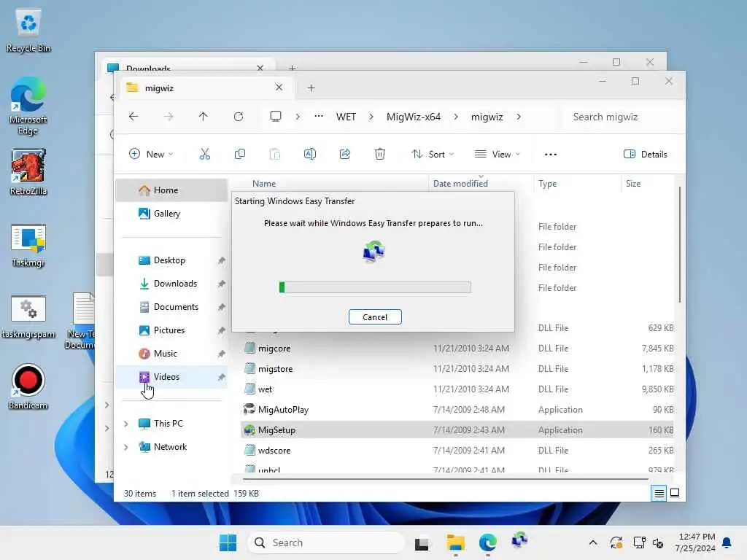Show hidden system tray icons
The height and width of the screenshot is (560, 747).
(592, 542)
